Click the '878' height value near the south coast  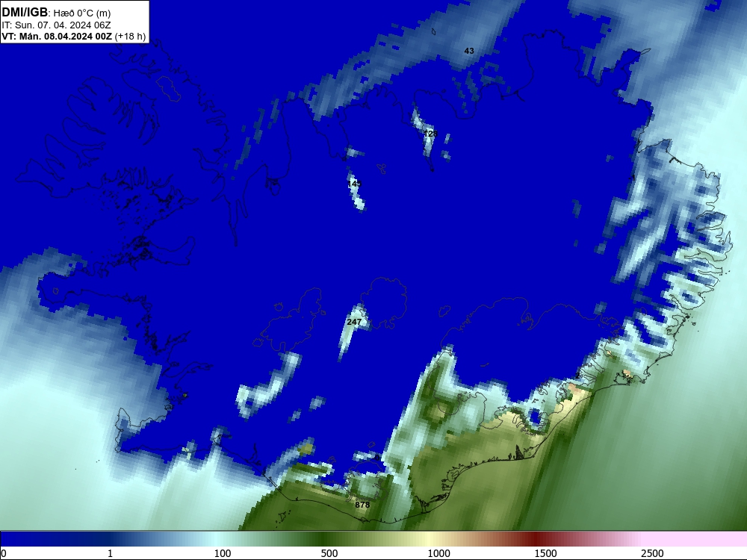(362, 504)
